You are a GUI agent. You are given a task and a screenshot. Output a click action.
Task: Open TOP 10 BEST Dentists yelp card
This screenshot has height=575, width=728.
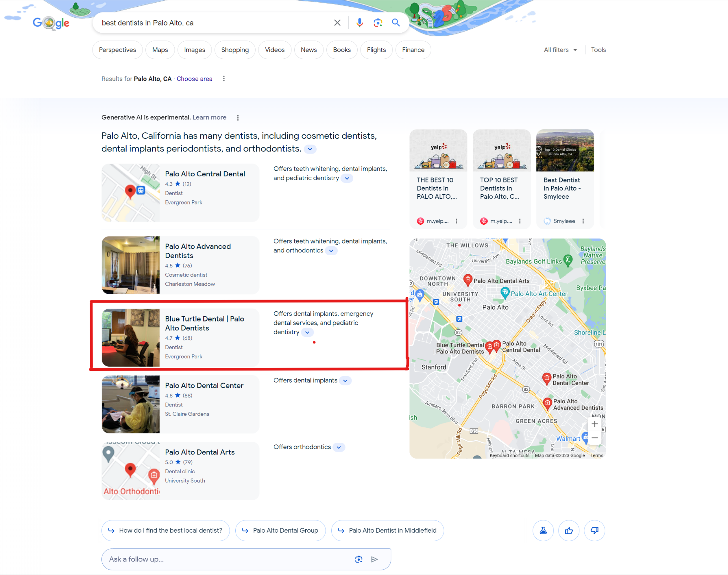502,179
